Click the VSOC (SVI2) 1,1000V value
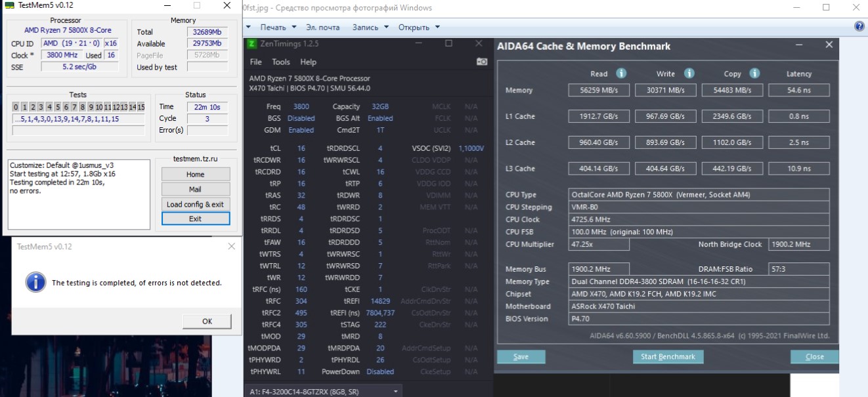868x397 pixels. pyautogui.click(x=471, y=149)
